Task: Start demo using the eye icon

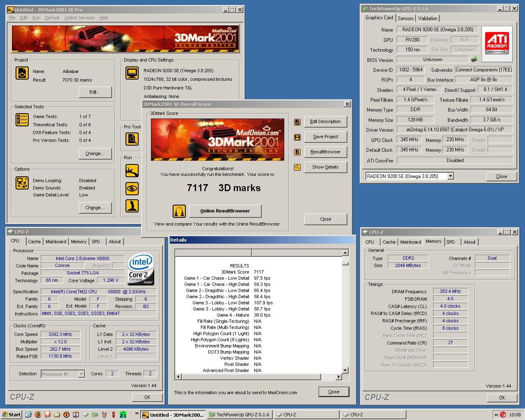Action: pos(132,188)
